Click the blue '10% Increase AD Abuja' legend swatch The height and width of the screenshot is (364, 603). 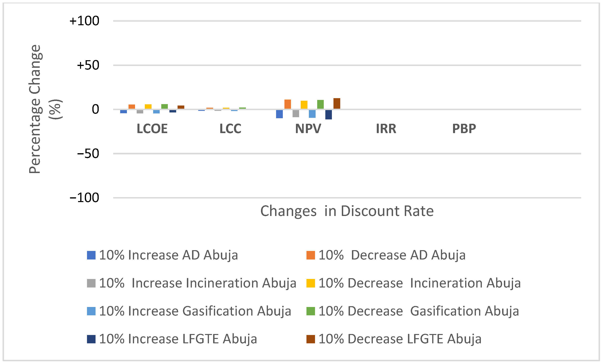91,255
